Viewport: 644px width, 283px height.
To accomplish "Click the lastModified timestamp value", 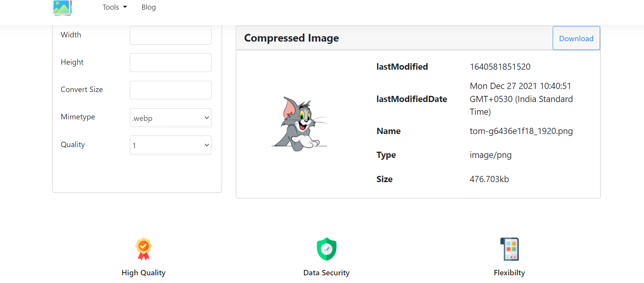I will [x=500, y=67].
